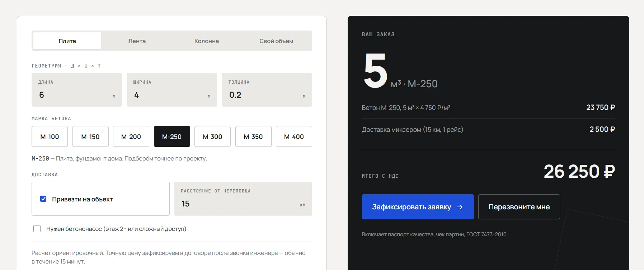
Task: Submit with Зафиксировать заявку button
Action: pyautogui.click(x=418, y=207)
